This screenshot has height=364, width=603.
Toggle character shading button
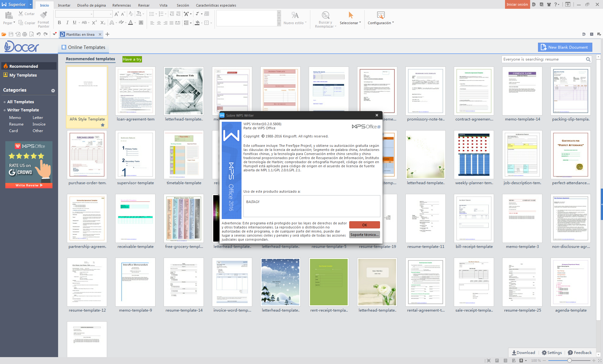tap(141, 23)
